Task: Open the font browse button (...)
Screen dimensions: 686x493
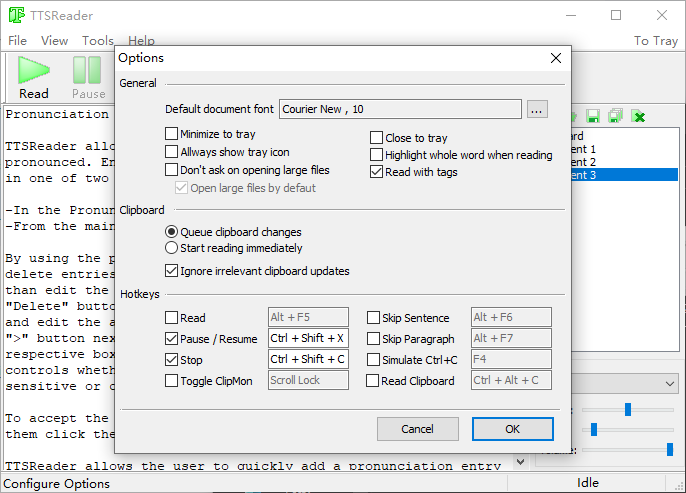Action: (537, 109)
